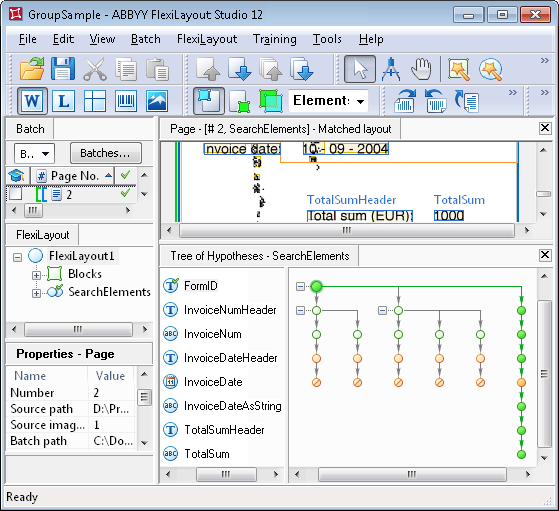Open the Edit menu

tap(63, 39)
